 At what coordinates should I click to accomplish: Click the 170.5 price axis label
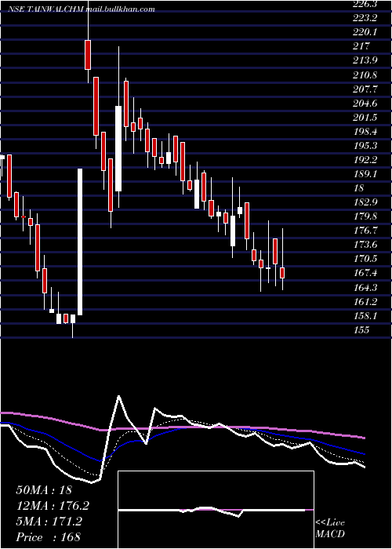pos(365,259)
